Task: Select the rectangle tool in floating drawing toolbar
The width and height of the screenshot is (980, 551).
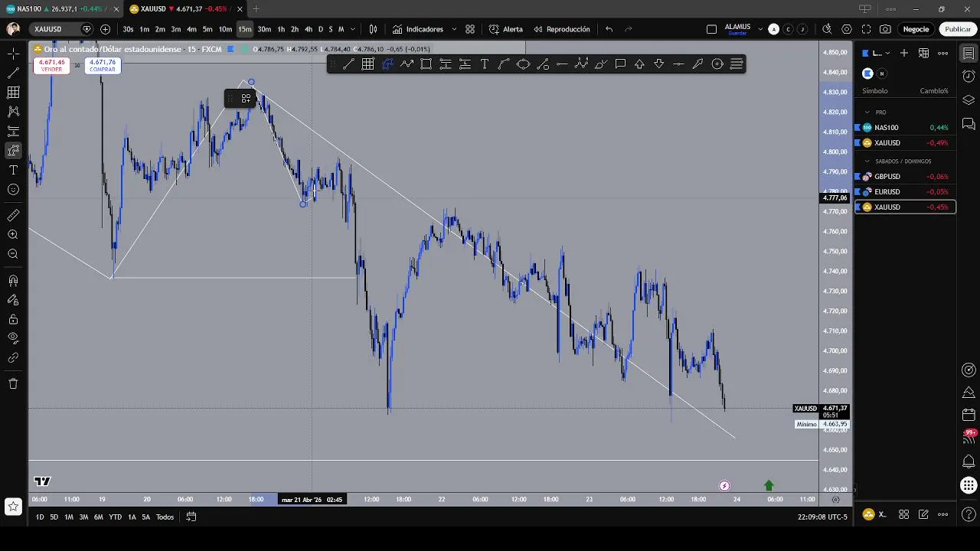Action: point(426,64)
